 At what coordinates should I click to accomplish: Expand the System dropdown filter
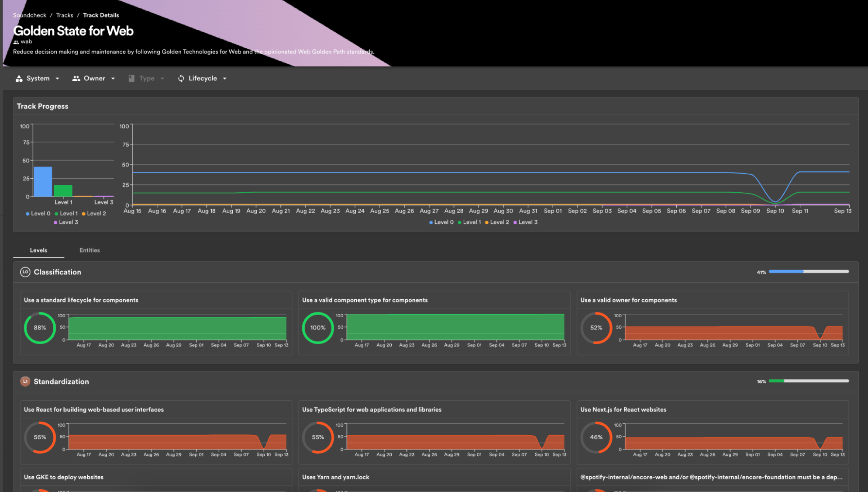click(x=38, y=78)
